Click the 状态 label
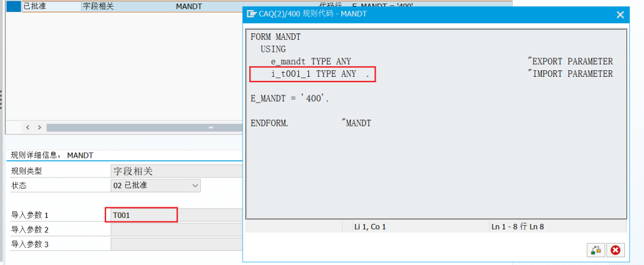The height and width of the screenshot is (265, 644). tap(19, 186)
